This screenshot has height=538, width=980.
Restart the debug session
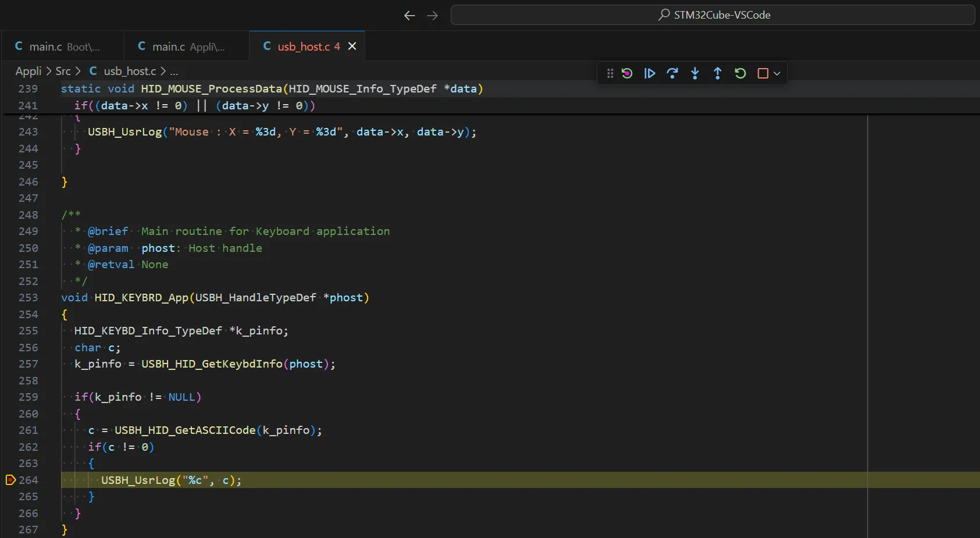tap(739, 73)
